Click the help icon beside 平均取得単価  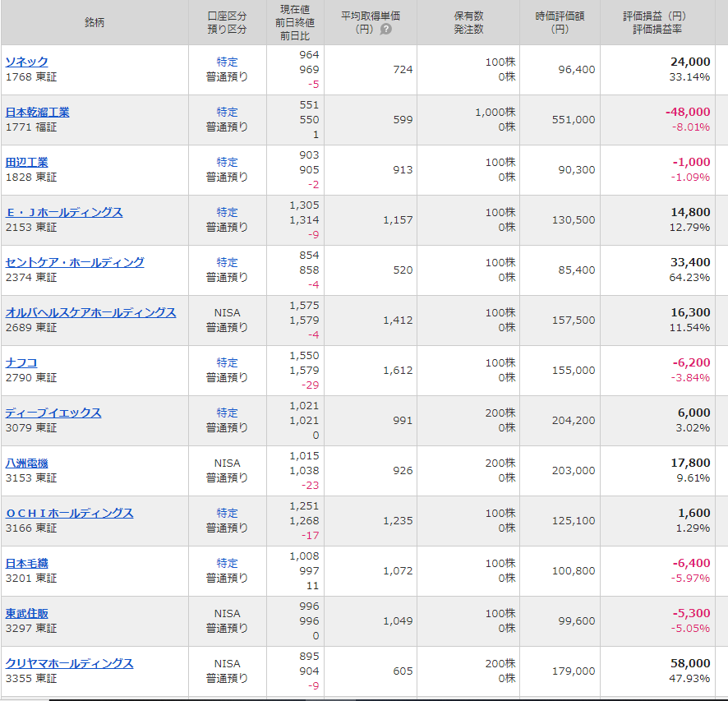click(x=386, y=30)
